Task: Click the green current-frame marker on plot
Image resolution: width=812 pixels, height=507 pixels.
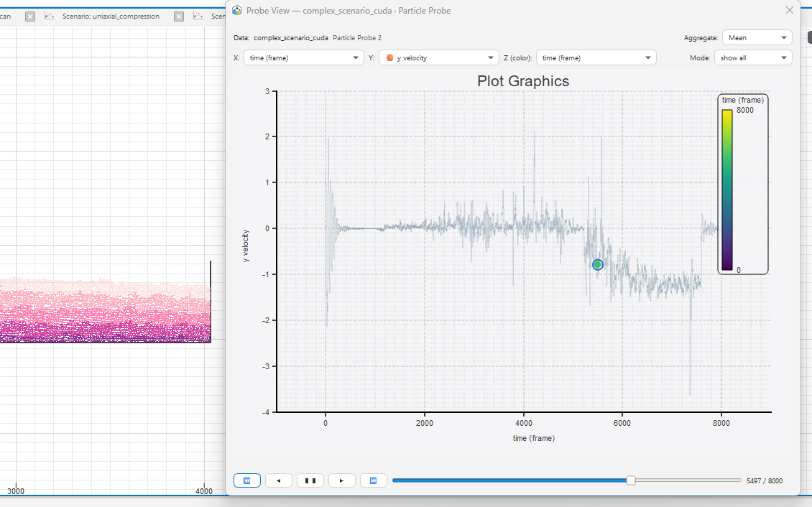Action: (598, 265)
